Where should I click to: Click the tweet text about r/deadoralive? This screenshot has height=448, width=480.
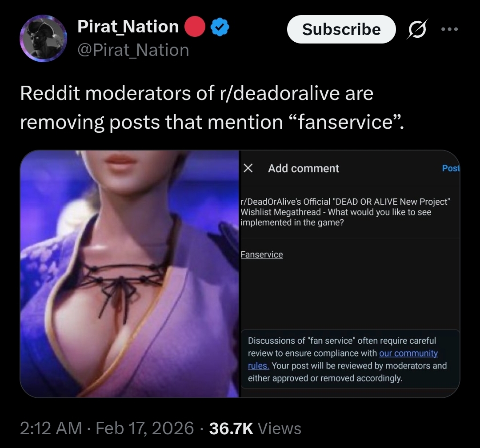point(212,107)
